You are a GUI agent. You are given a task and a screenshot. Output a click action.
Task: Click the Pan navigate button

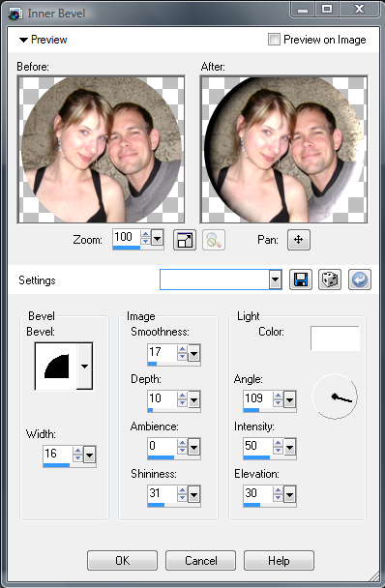coord(299,240)
